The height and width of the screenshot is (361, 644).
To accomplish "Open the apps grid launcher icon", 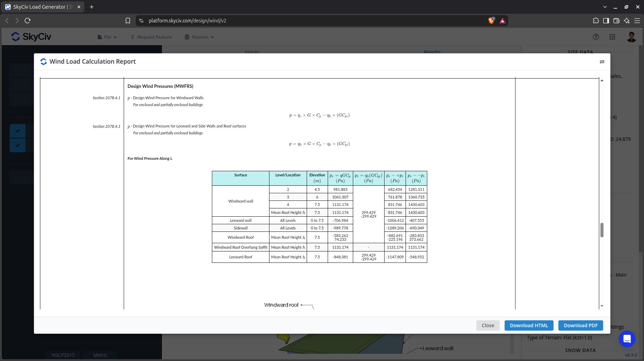I will [x=612, y=37].
